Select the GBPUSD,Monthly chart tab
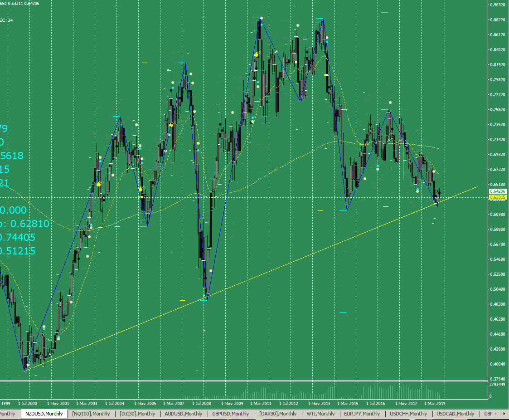The image size is (509, 420). pos(231,414)
